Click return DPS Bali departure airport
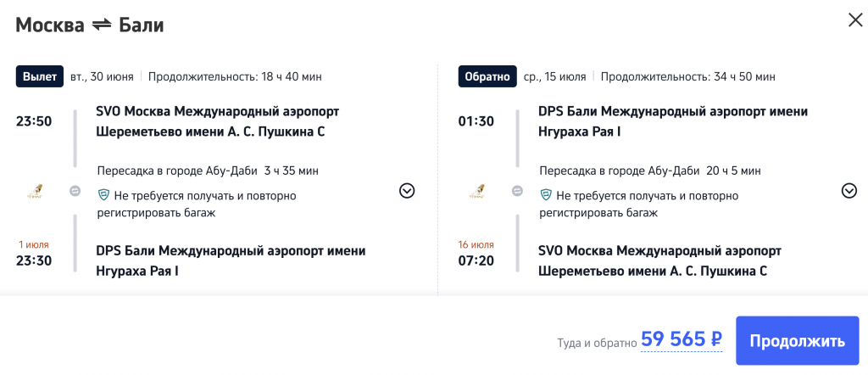Viewport: 868px width, 375px height. [x=673, y=121]
